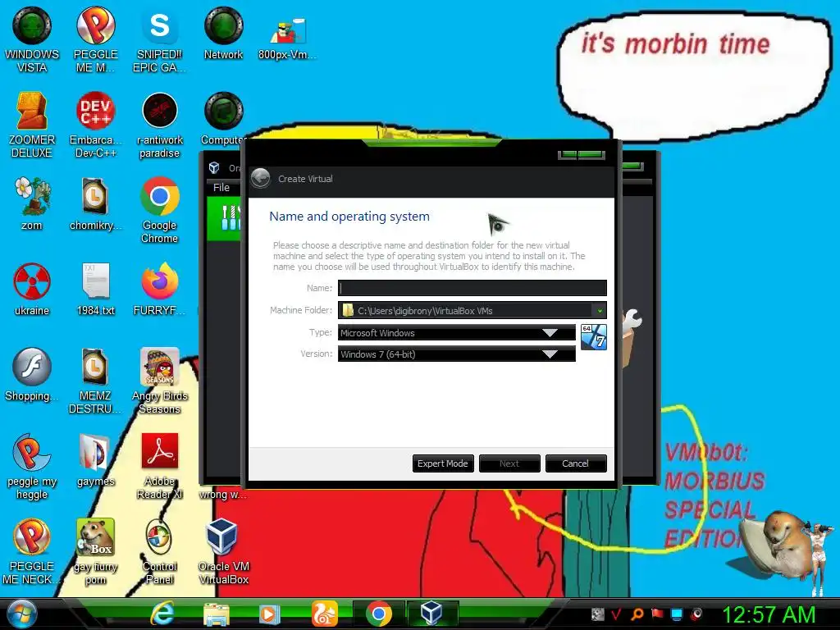Open the wrong w... desktop icon

pos(223,493)
